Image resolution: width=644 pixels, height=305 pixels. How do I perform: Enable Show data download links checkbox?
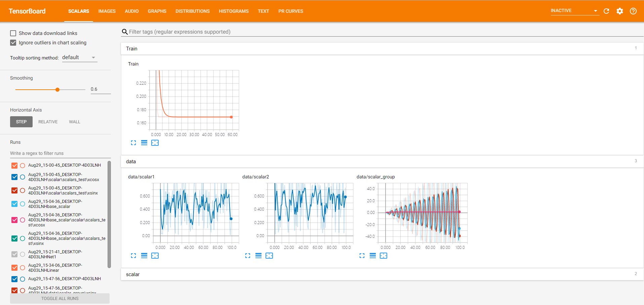pyautogui.click(x=13, y=33)
